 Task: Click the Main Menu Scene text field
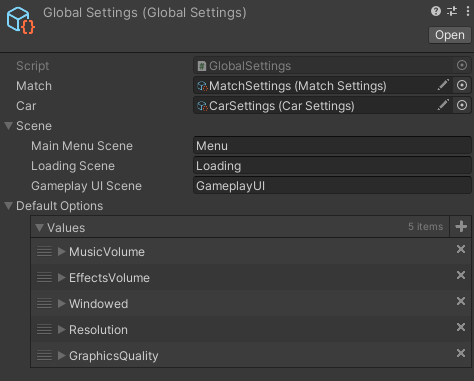click(332, 146)
